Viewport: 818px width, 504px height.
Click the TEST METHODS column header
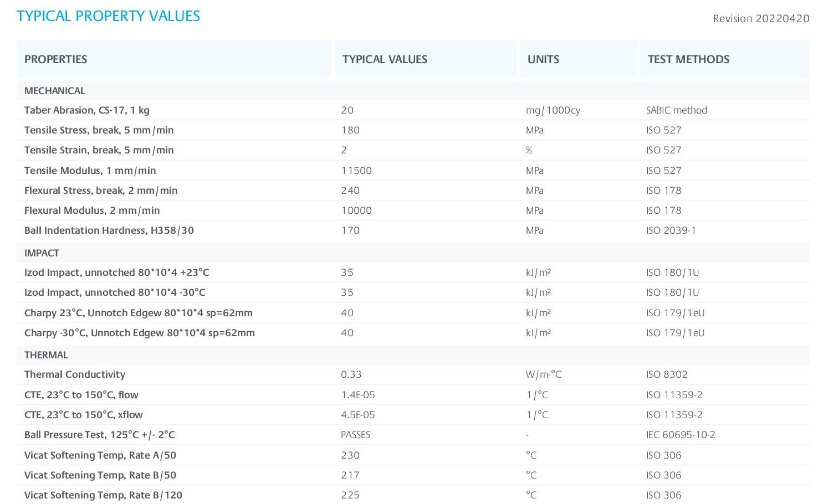[688, 59]
